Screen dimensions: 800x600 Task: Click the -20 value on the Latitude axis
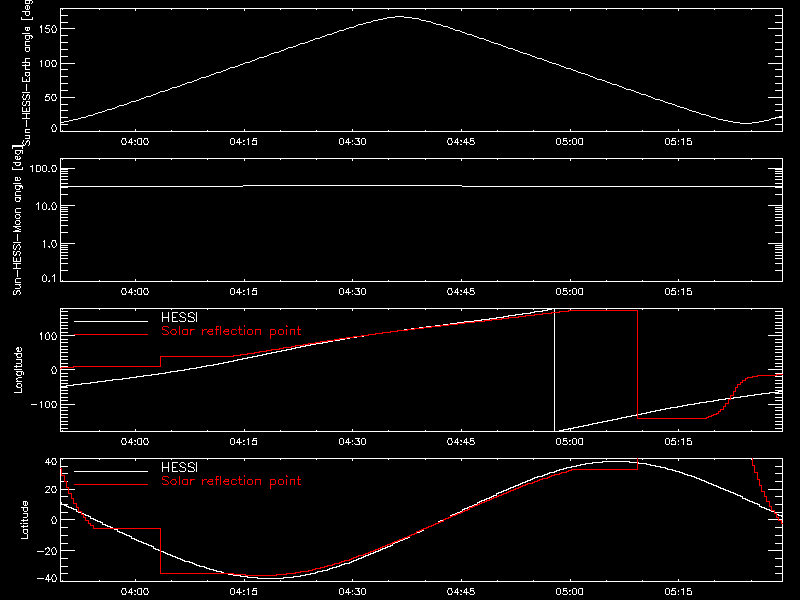pyautogui.click(x=47, y=551)
